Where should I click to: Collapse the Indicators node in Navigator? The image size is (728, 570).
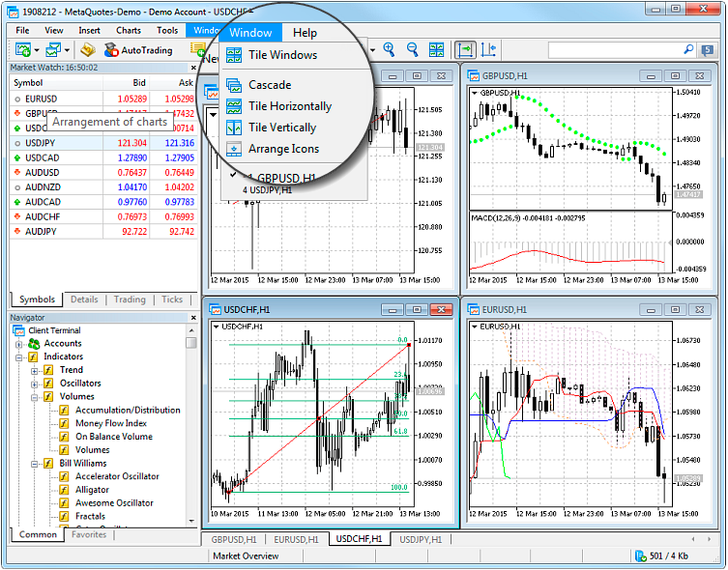(18, 357)
